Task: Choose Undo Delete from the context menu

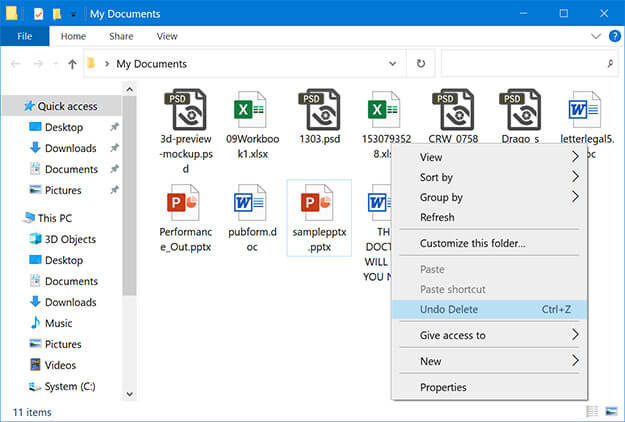Action: (x=489, y=309)
